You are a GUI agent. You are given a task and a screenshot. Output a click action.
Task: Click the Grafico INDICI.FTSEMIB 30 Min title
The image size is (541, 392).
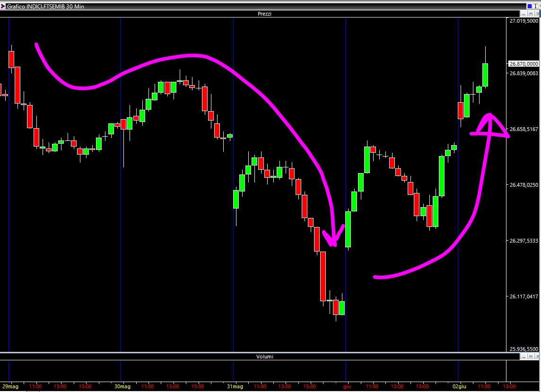click(x=45, y=6)
